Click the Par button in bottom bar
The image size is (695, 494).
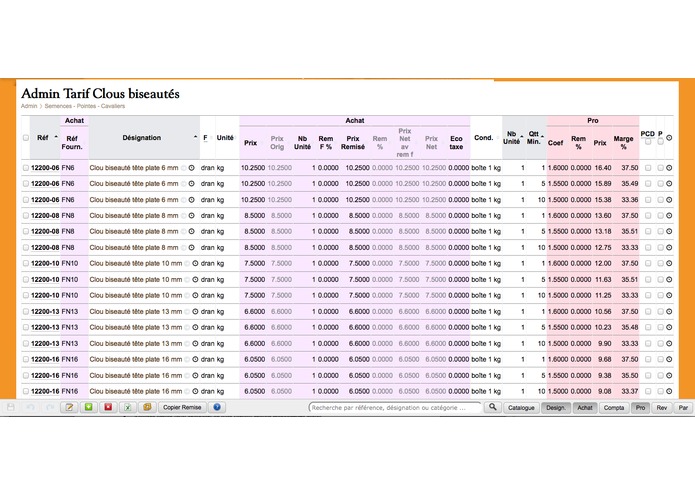tap(683, 408)
